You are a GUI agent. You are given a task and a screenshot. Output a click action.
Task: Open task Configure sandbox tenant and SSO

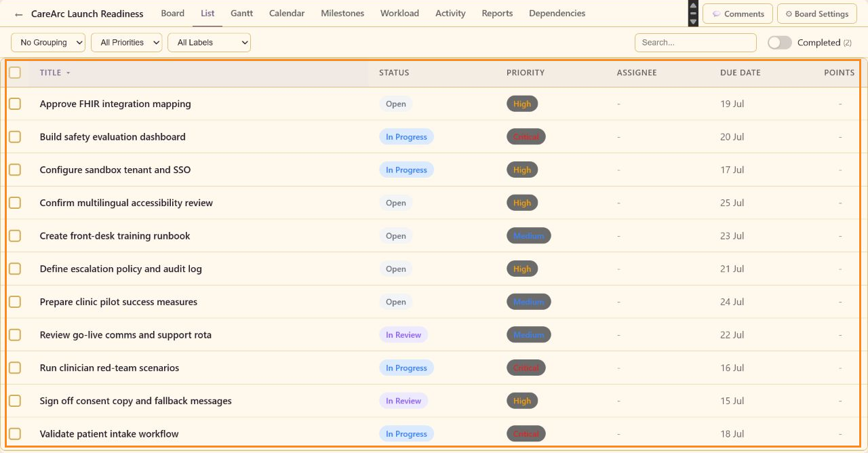coord(115,170)
